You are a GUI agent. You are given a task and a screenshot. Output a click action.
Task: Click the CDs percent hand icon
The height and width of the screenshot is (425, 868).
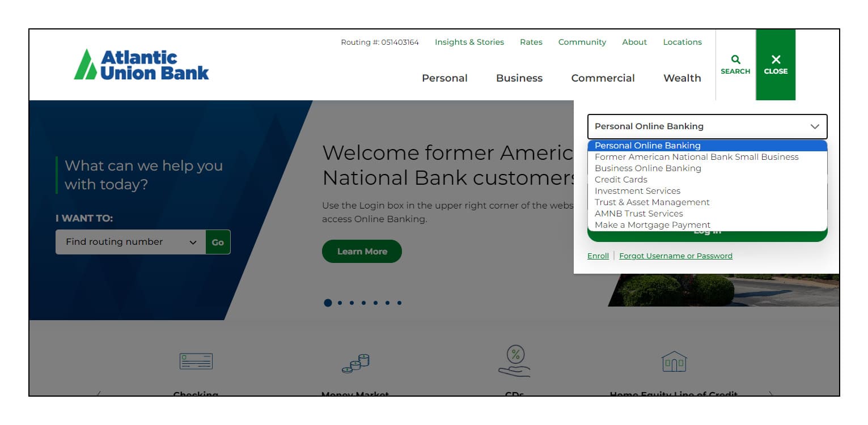pos(514,362)
